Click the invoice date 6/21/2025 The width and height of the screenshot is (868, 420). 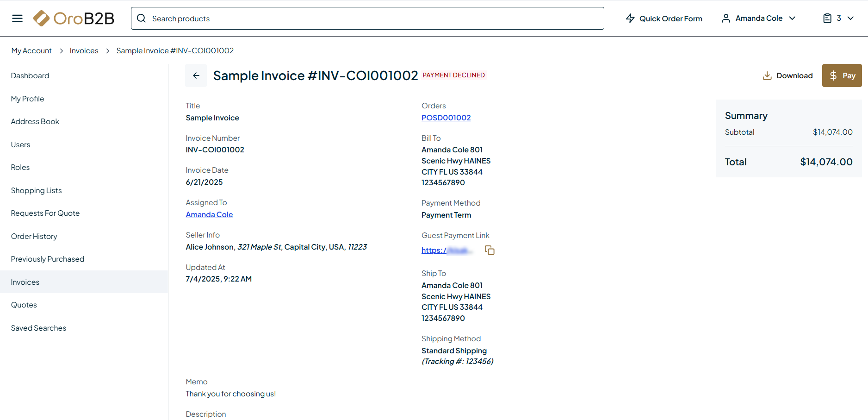tap(204, 182)
